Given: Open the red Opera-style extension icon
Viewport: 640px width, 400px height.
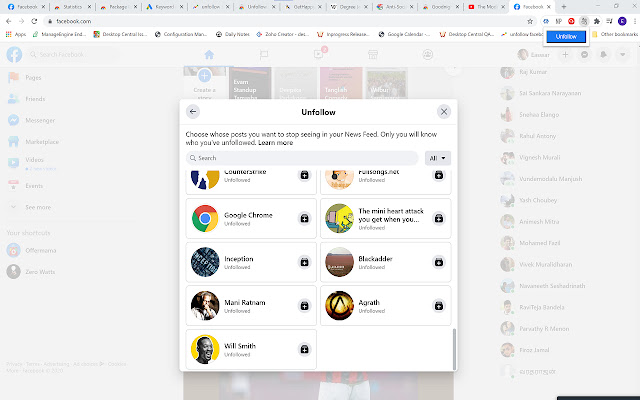Looking at the screenshot, I should coord(571,21).
